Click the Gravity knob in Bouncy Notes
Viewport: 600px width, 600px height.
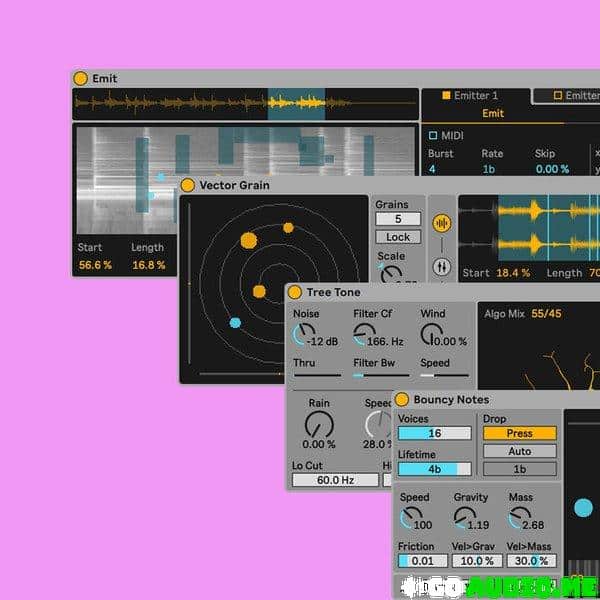465,518
